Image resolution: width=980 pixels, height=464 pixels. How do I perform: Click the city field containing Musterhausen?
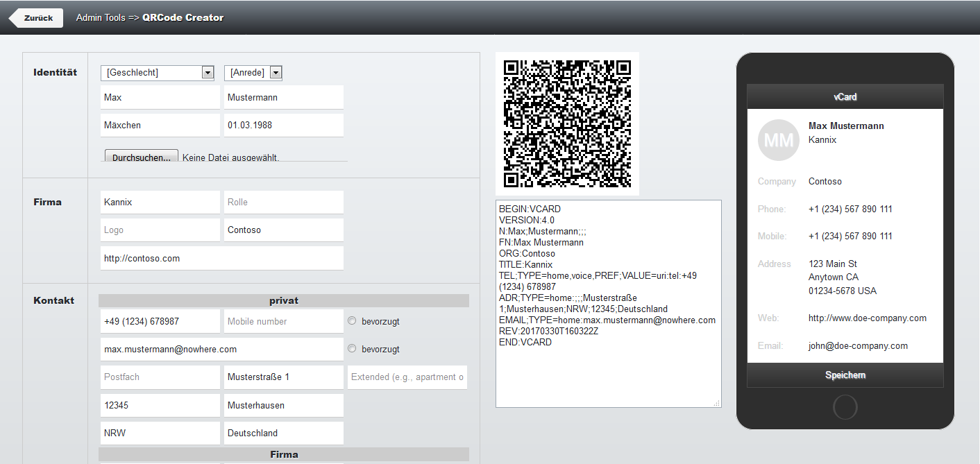tap(284, 406)
